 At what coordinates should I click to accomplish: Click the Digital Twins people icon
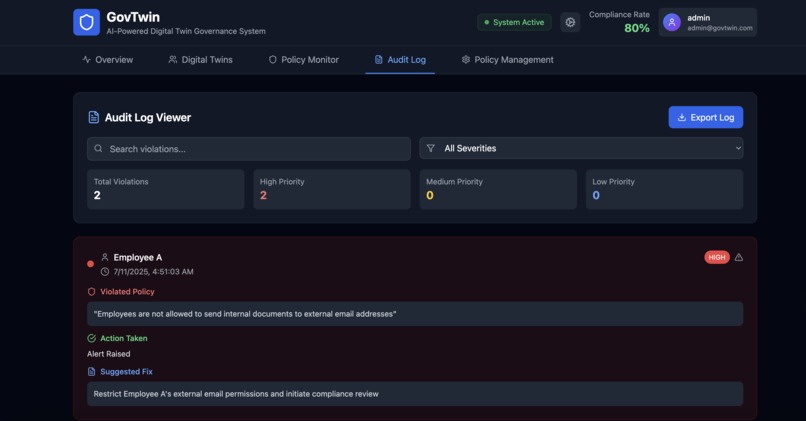173,60
